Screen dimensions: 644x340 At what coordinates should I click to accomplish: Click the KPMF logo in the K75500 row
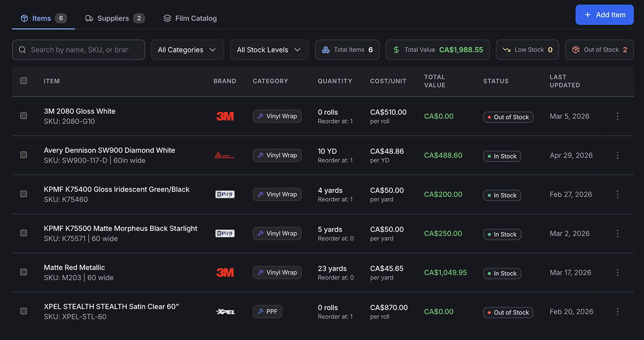225,233
